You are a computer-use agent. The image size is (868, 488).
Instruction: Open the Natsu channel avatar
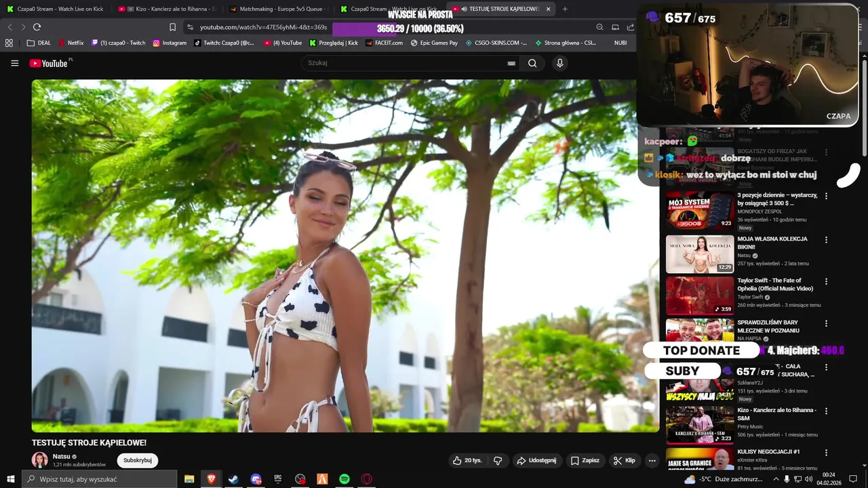[x=40, y=460]
